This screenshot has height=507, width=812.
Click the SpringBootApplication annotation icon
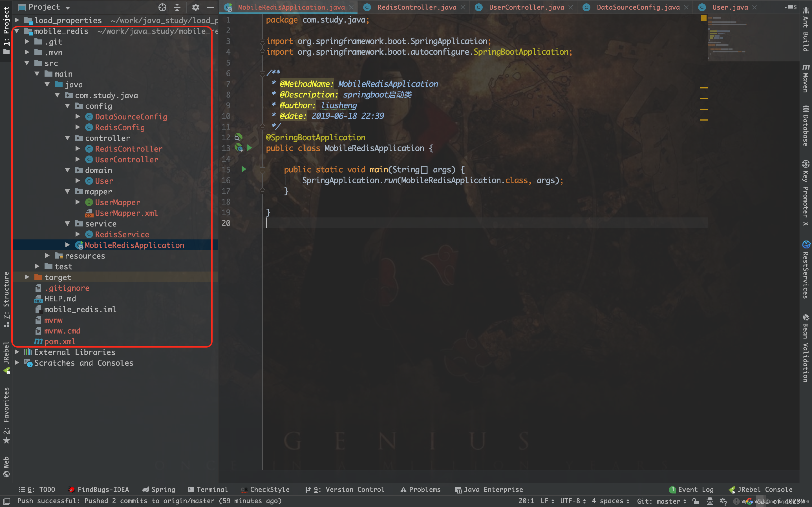pyautogui.click(x=238, y=137)
